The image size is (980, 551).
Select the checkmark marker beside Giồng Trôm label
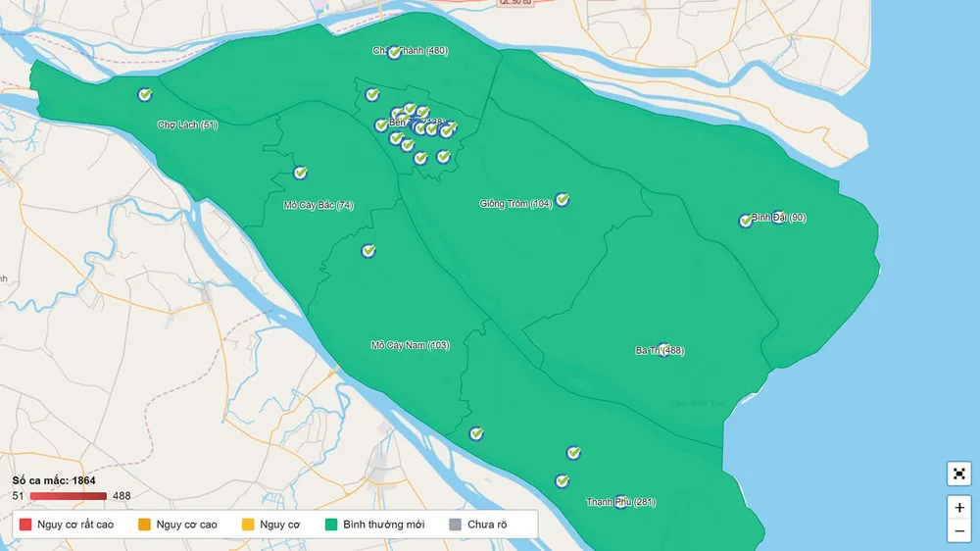coord(563,200)
